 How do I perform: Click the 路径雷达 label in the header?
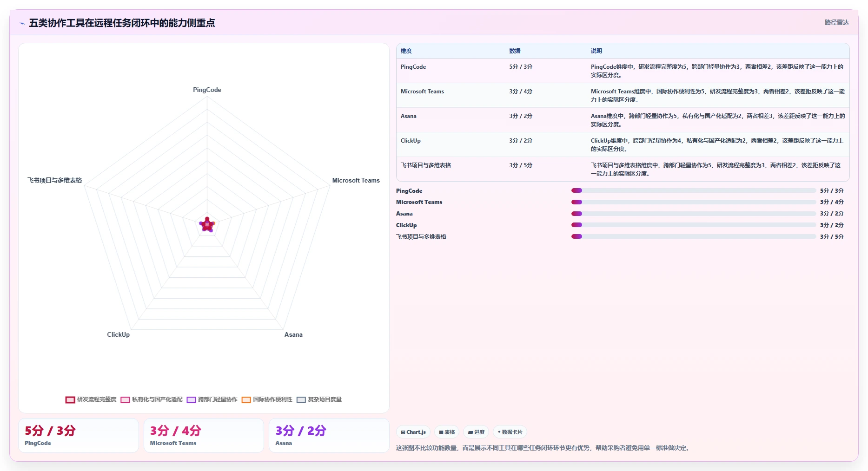(836, 22)
